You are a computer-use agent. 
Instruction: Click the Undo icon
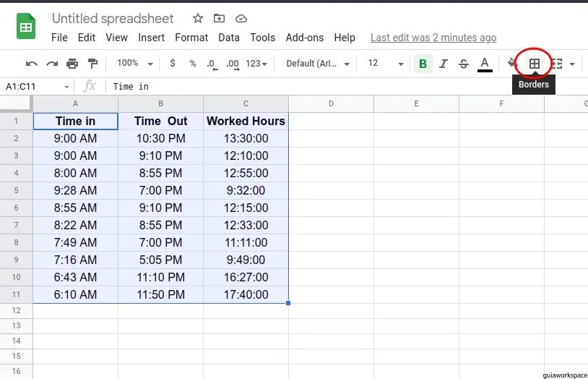pyautogui.click(x=32, y=64)
